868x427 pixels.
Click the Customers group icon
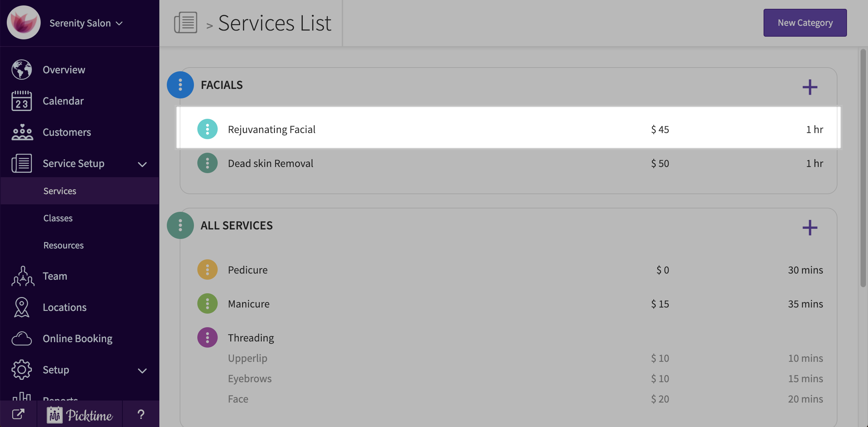pos(22,132)
